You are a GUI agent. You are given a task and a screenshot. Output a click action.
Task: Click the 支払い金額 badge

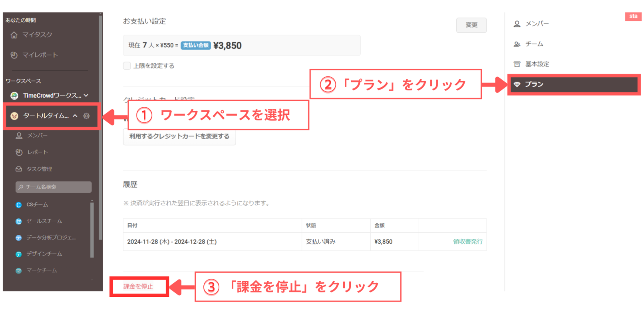pyautogui.click(x=196, y=45)
